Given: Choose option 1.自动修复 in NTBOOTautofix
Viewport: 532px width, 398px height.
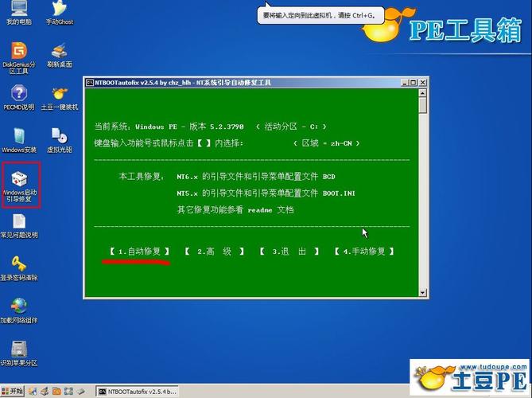Looking at the screenshot, I should coord(139,252).
